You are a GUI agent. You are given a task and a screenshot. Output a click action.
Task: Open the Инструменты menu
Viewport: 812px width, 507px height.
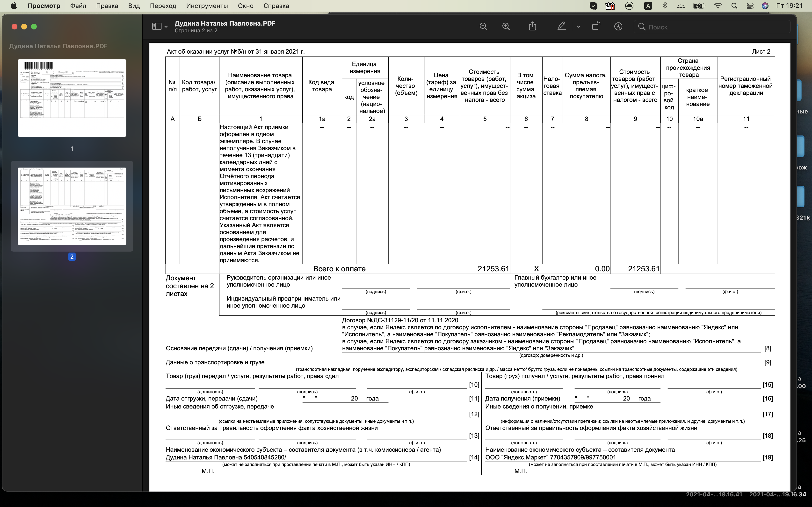tap(207, 6)
